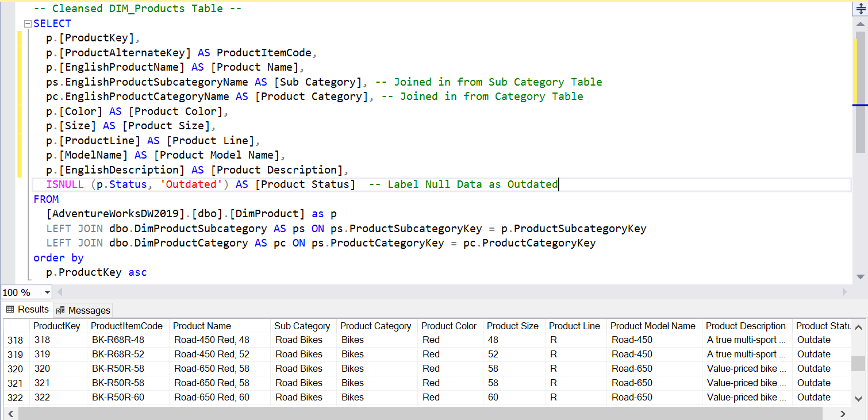Image resolution: width=868 pixels, height=420 pixels.
Task: Click the editor horizontal scroll left arrow
Action: 59,292
